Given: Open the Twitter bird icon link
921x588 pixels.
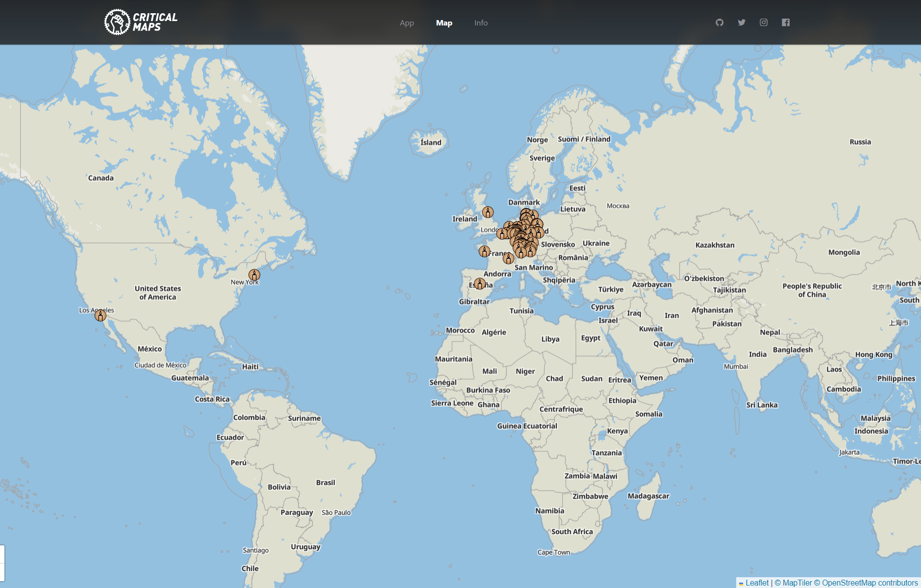Looking at the screenshot, I should pyautogui.click(x=742, y=23).
